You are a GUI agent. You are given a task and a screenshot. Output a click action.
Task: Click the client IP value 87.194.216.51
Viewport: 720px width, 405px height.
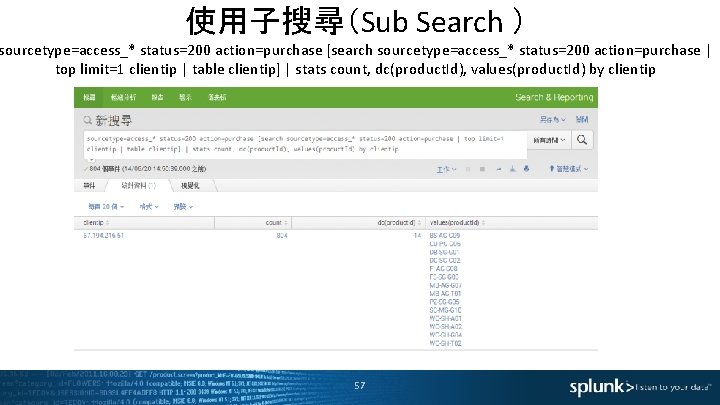[103, 236]
